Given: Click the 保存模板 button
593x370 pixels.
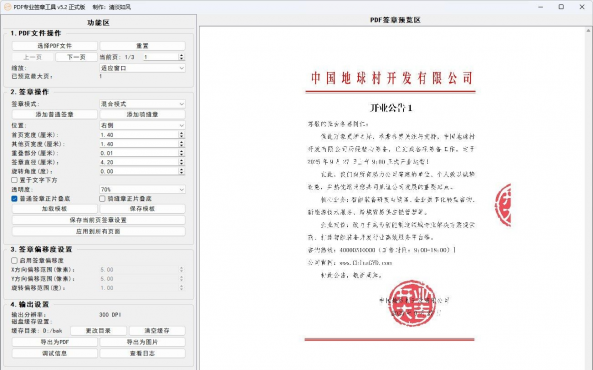Looking at the screenshot, I should pyautogui.click(x=142, y=209).
